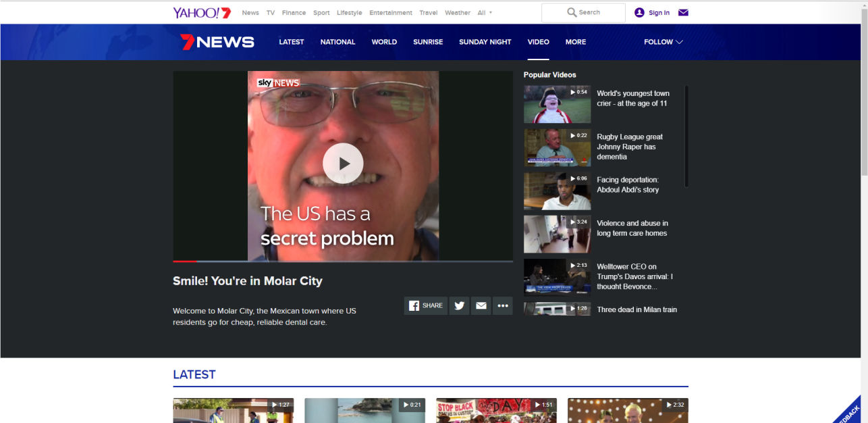The width and height of the screenshot is (868, 423).
Task: Expand the All menu in Yahoo bar
Action: pos(485,12)
